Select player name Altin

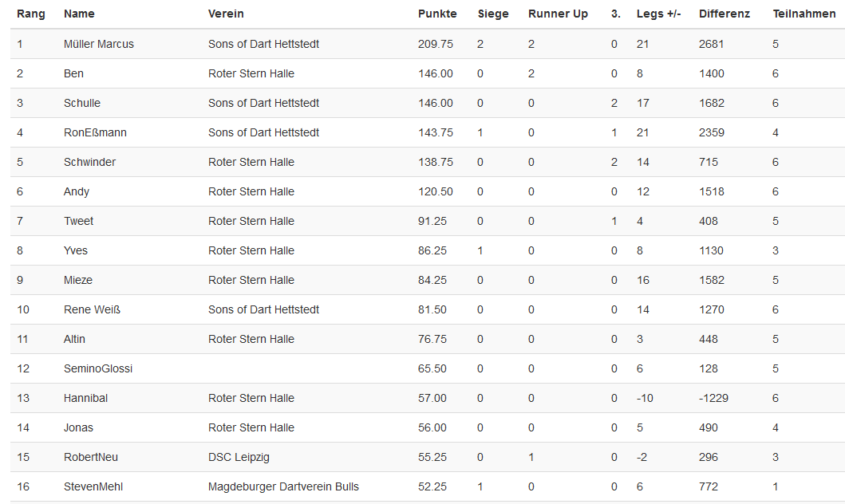(x=74, y=339)
